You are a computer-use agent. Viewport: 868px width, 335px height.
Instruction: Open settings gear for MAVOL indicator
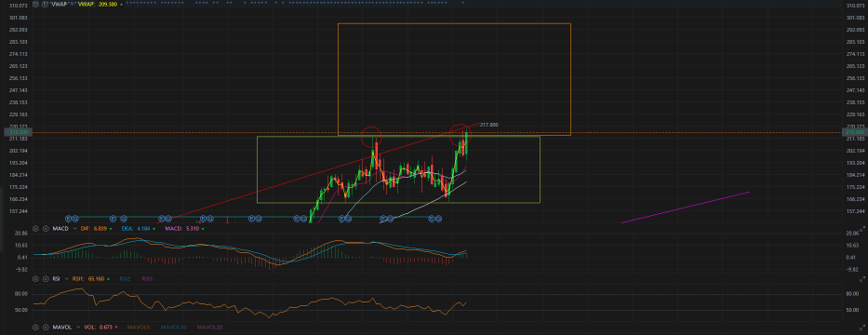[x=36, y=328]
